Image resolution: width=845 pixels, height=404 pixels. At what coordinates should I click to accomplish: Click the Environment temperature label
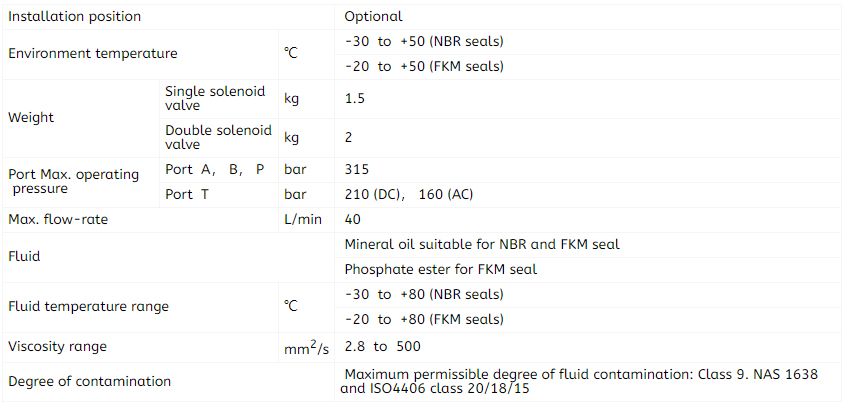pyautogui.click(x=93, y=54)
